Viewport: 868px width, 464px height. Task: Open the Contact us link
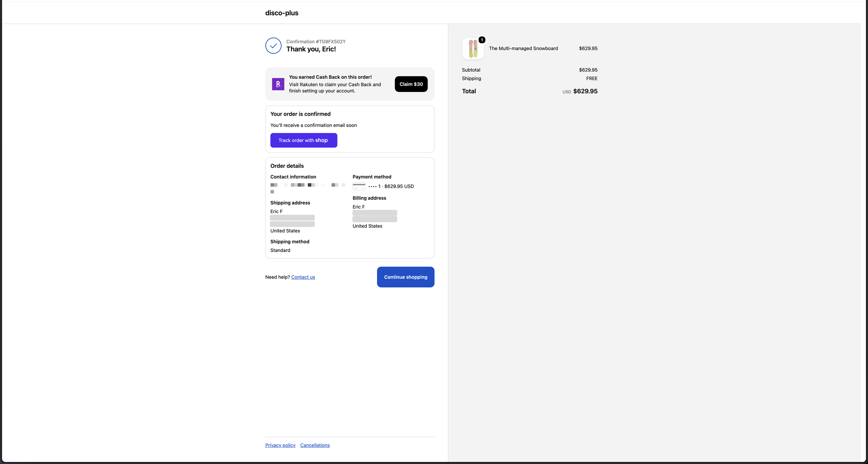pos(303,277)
